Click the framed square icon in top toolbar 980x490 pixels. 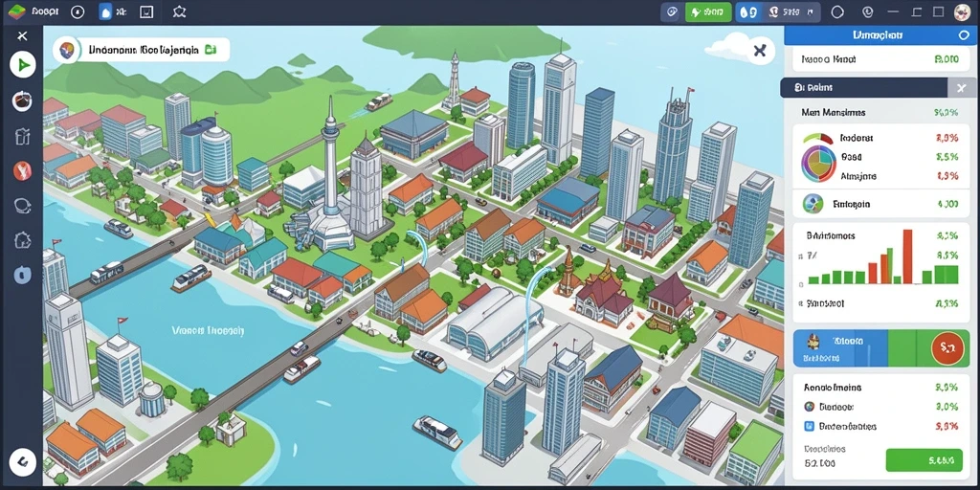pos(146,11)
